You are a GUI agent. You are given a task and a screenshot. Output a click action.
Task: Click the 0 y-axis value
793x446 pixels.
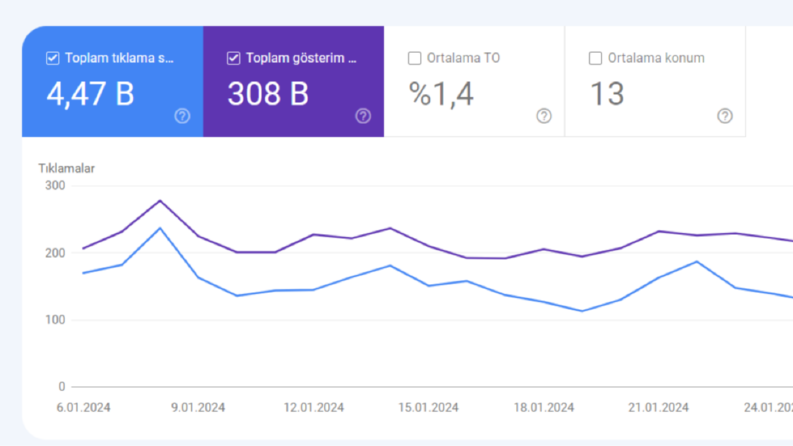(x=62, y=387)
